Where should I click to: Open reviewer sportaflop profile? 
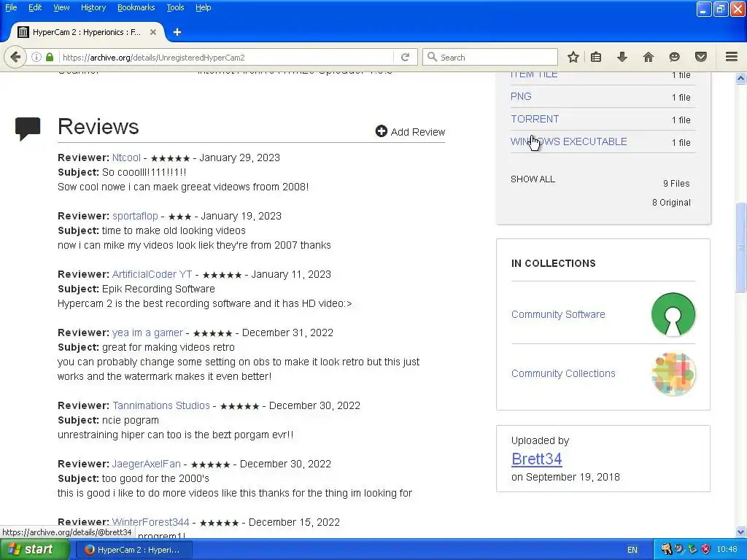click(135, 216)
